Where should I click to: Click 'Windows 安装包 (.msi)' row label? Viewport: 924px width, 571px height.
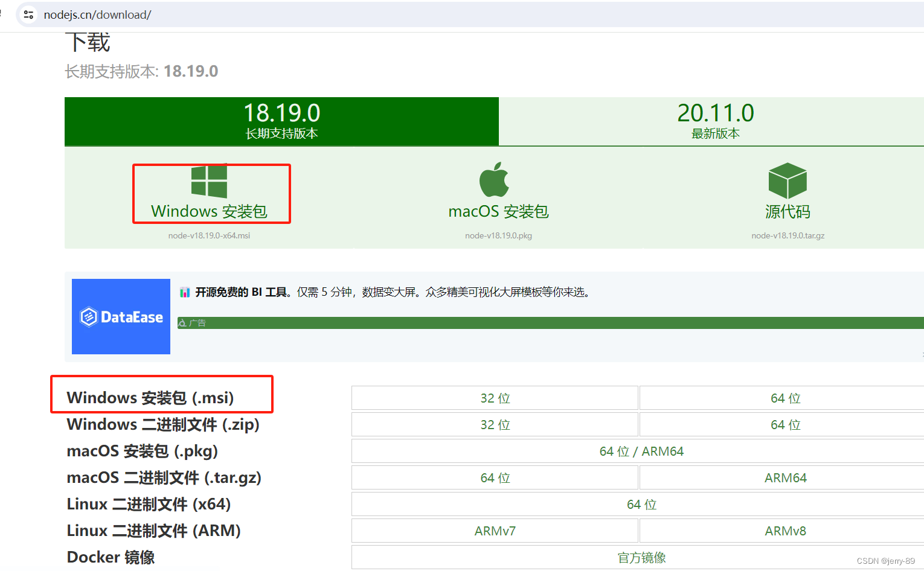point(150,398)
